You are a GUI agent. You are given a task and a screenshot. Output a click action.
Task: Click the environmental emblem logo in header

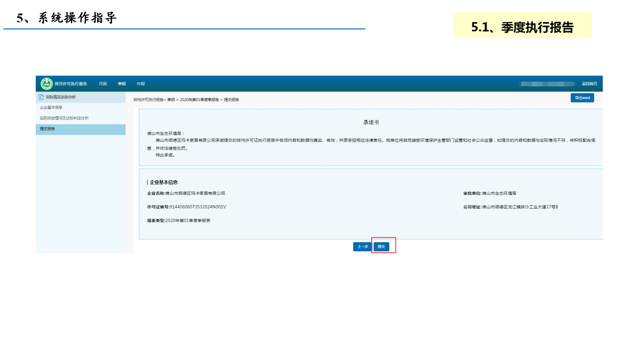(x=47, y=83)
